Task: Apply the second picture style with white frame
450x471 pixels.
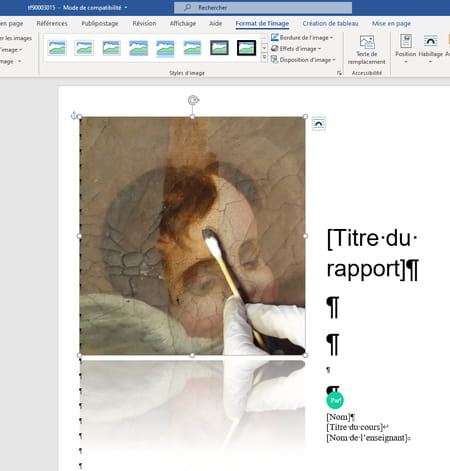Action: pyautogui.click(x=84, y=48)
